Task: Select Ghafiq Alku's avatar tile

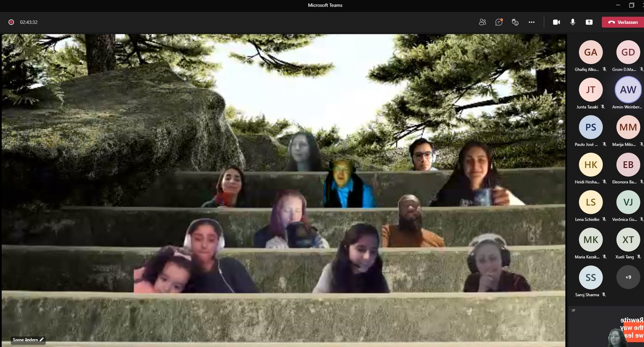Action: click(590, 52)
